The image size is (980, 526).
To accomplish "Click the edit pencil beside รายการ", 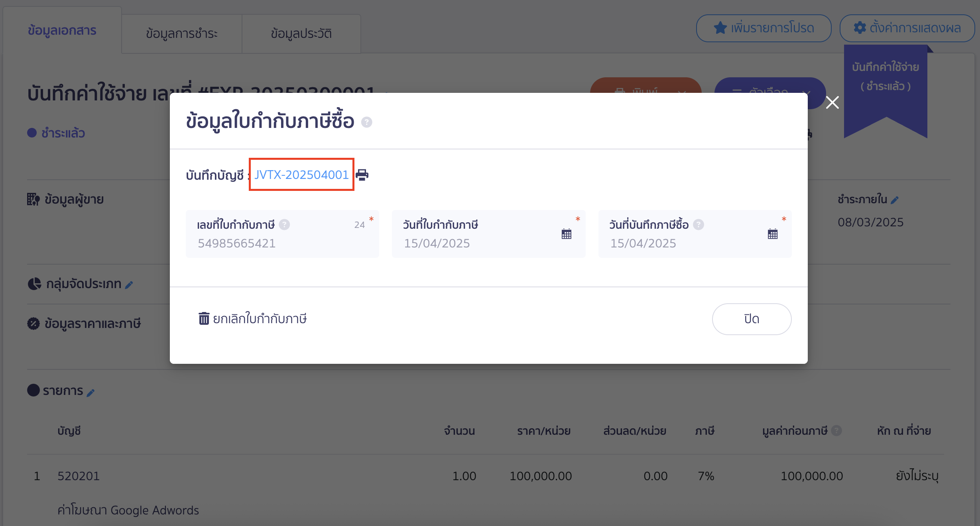I will point(91,393).
